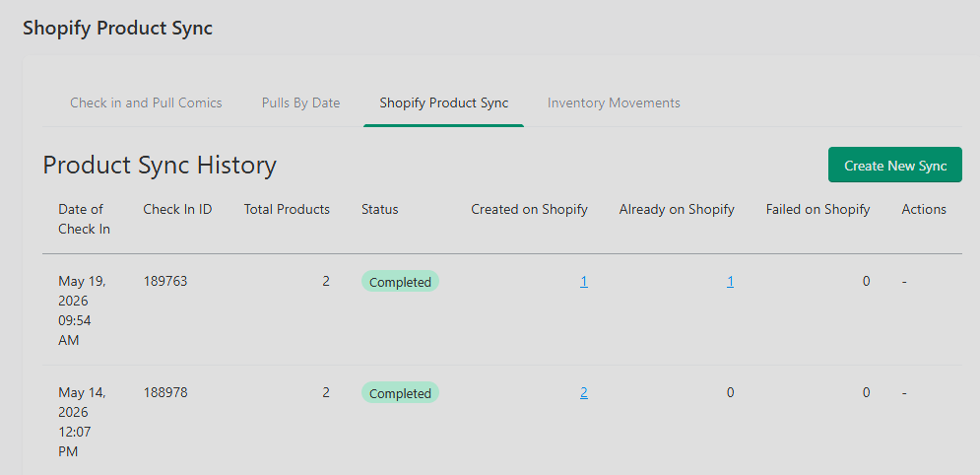Click the Failed on Shopify column header
This screenshot has height=475, width=980.
point(818,209)
